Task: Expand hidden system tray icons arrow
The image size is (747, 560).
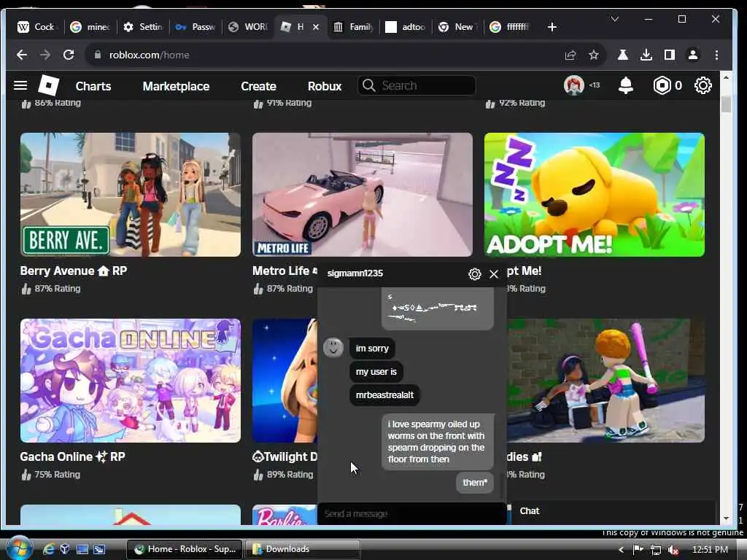Action: pyautogui.click(x=622, y=550)
